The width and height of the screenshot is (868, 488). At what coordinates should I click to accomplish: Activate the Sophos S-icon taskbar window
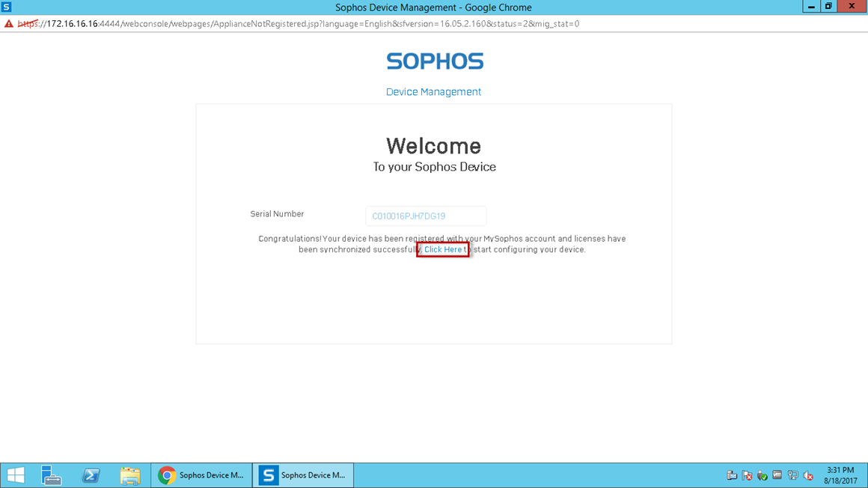[303, 475]
